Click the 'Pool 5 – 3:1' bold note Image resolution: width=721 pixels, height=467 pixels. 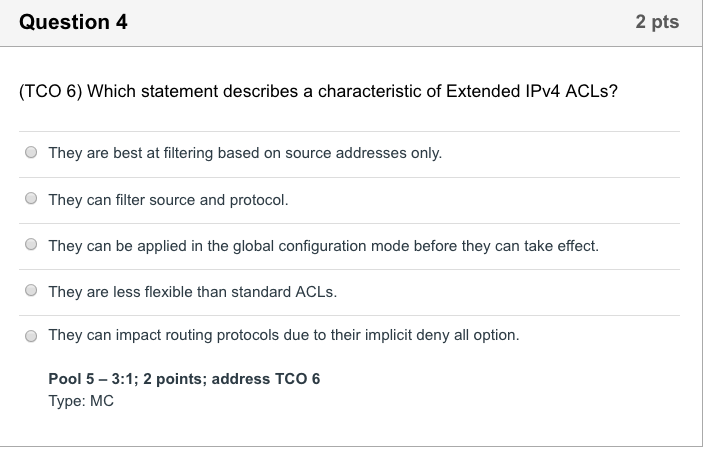[184, 379]
